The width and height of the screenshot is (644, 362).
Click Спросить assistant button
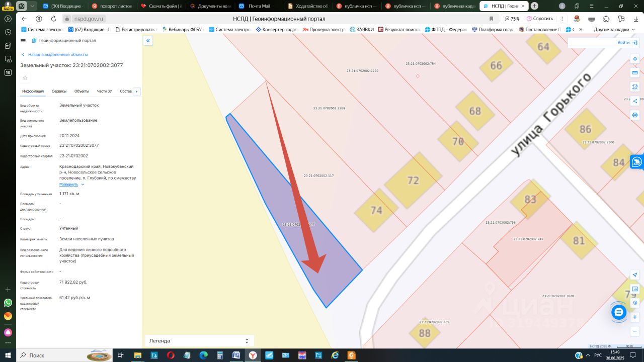539,19
